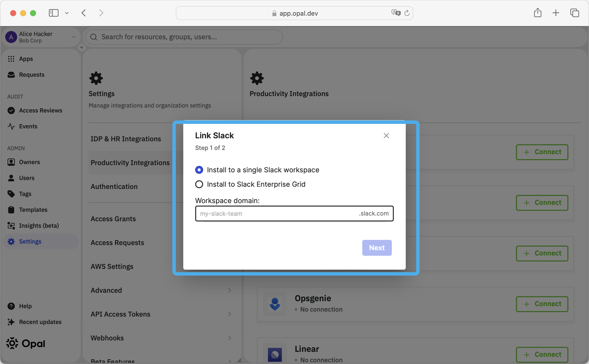This screenshot has height=364, width=589.
Task: Select 'Install to Slack Enterprise Grid' radio
Action: point(199,184)
